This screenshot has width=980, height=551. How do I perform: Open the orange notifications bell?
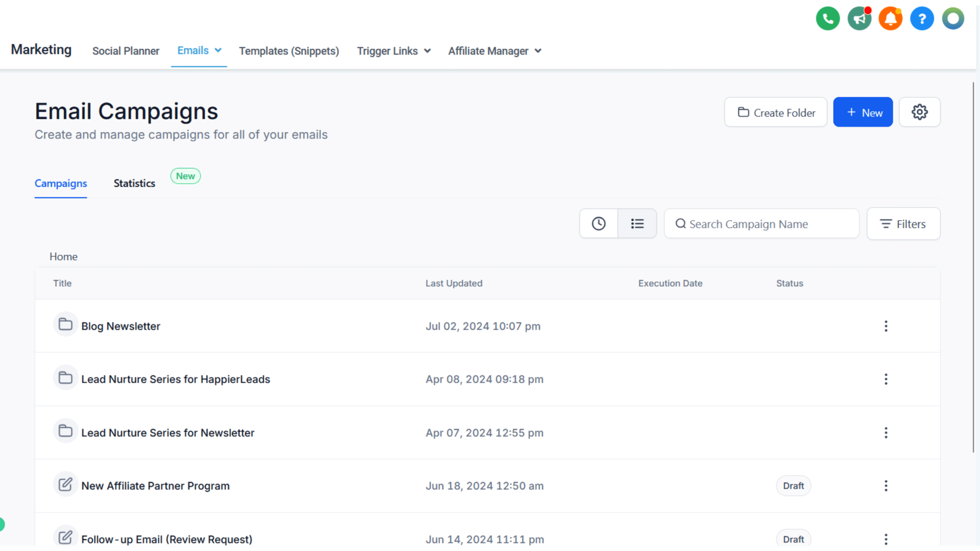click(x=890, y=18)
